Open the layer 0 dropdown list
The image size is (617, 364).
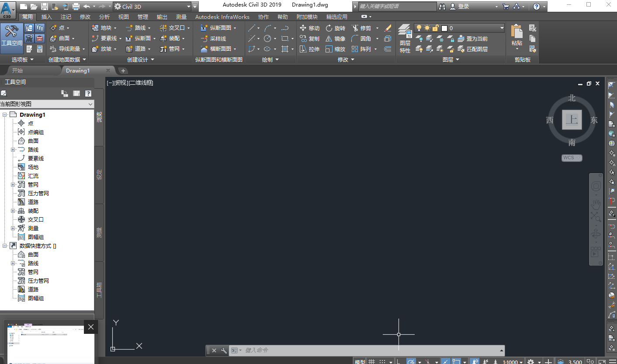[502, 28]
